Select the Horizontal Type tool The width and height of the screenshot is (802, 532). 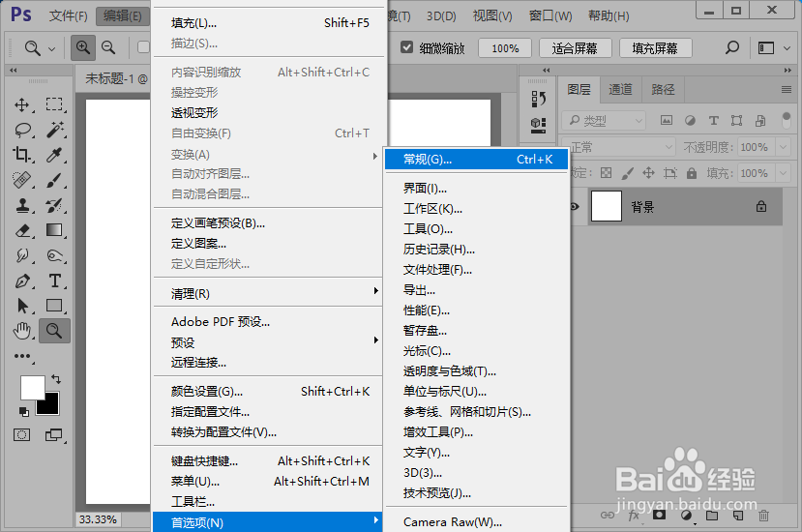[x=55, y=281]
